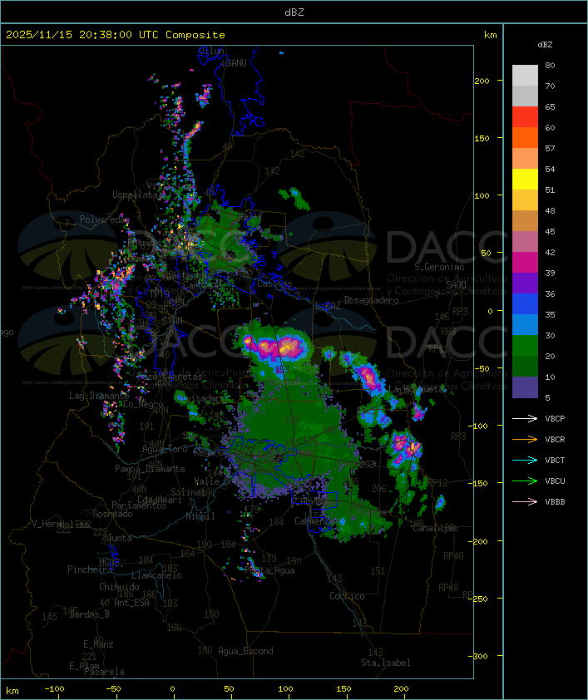Screen dimensions: 588x700
Task: Click the Desaguadero place label
Action: [x=371, y=300]
